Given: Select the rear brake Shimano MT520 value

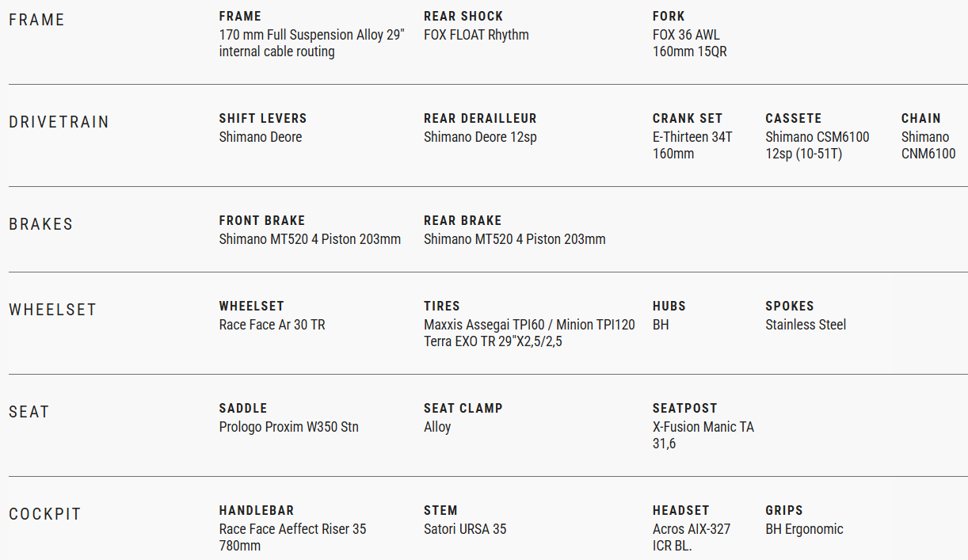Looking at the screenshot, I should tap(514, 239).
